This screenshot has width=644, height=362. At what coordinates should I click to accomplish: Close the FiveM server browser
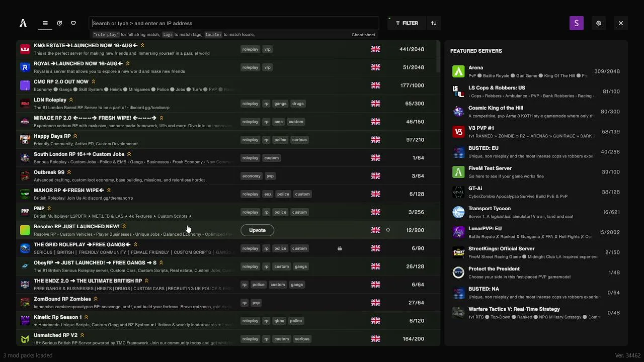(x=621, y=23)
